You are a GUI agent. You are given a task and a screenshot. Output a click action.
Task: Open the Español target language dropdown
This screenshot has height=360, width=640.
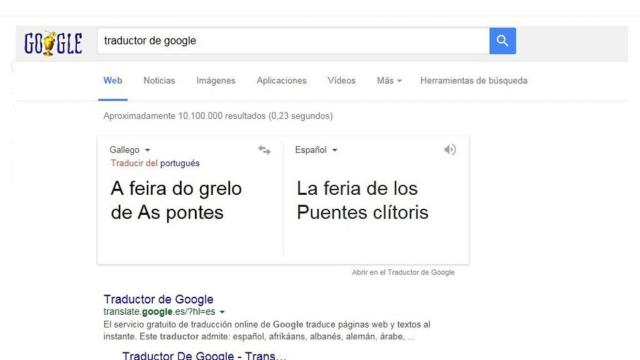316,150
